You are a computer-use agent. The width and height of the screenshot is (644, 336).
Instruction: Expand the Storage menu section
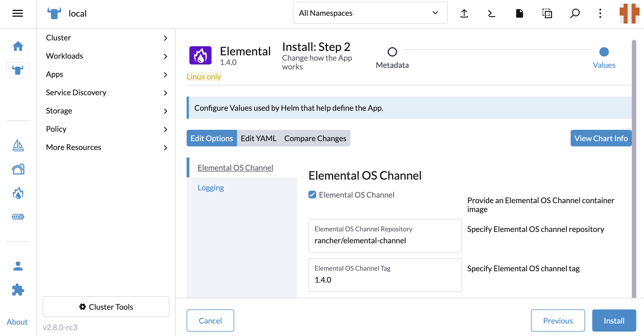click(x=106, y=111)
